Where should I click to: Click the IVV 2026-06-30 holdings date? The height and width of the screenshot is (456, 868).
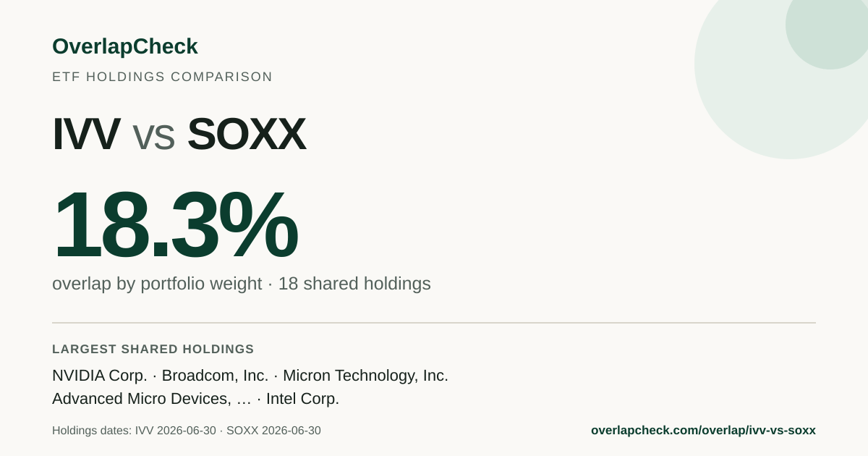[176, 431]
